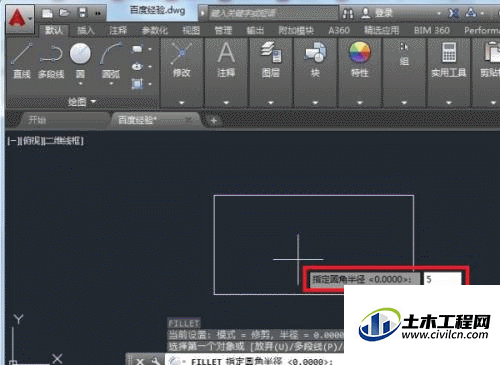Viewport: 500px width, 365px height.
Task: Select the 多段线 (Polyline) tool
Action: (x=51, y=61)
